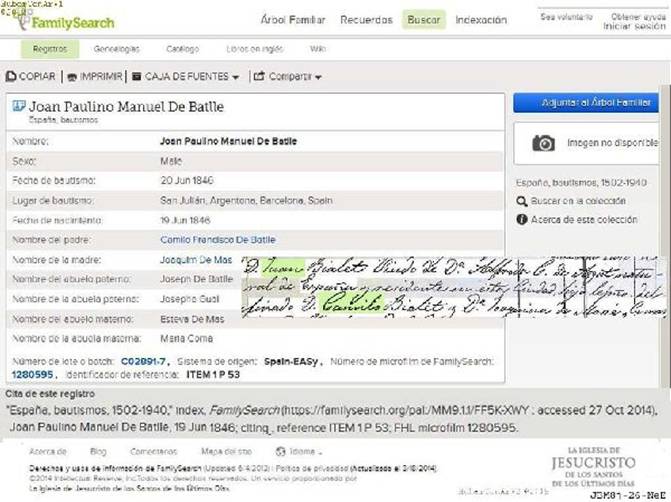Image resolution: width=671 pixels, height=502 pixels.
Task: Click the info icon beside Acerca de esta colección
Action: (521, 218)
